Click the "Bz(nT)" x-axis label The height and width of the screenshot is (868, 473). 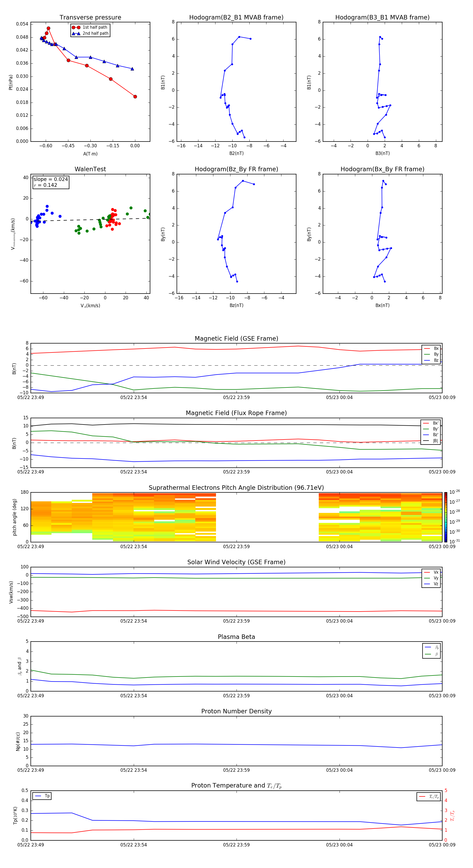coord(236,306)
